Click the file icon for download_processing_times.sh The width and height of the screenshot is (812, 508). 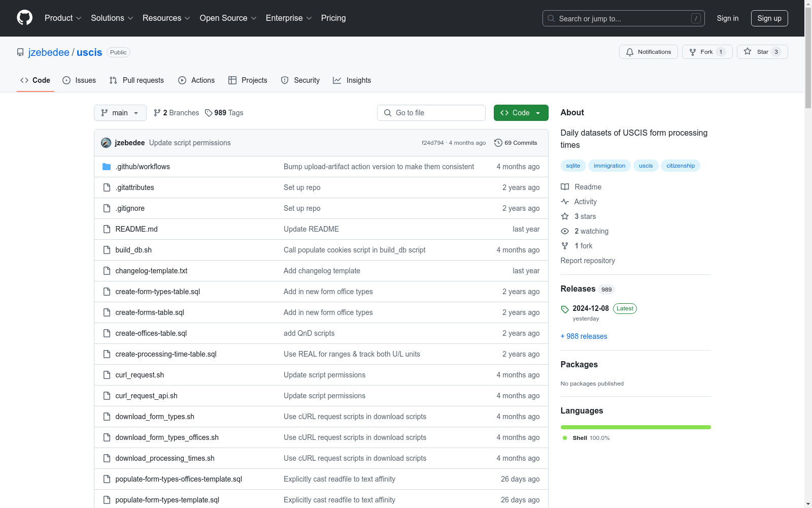tap(107, 458)
